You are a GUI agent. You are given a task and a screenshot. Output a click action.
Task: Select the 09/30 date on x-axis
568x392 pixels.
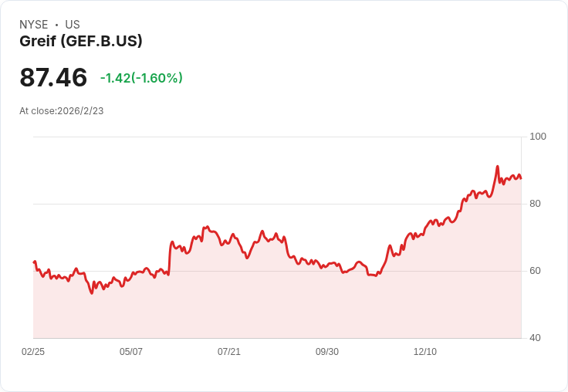point(327,352)
